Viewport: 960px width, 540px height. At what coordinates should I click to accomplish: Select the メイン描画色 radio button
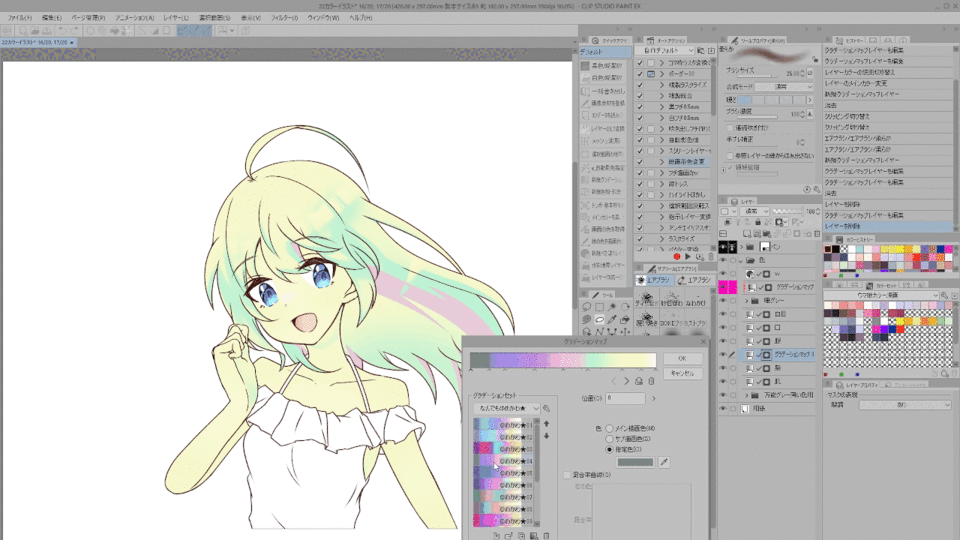point(610,428)
